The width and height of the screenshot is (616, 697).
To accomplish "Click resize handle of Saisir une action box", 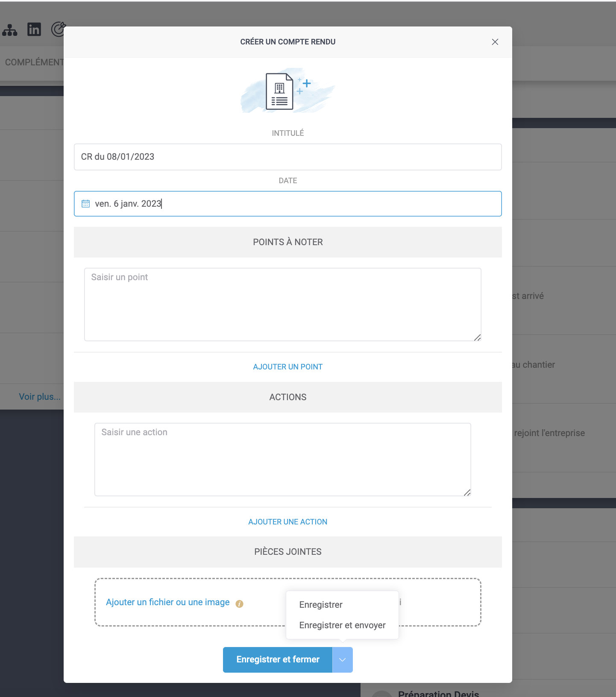I will [x=467, y=492].
